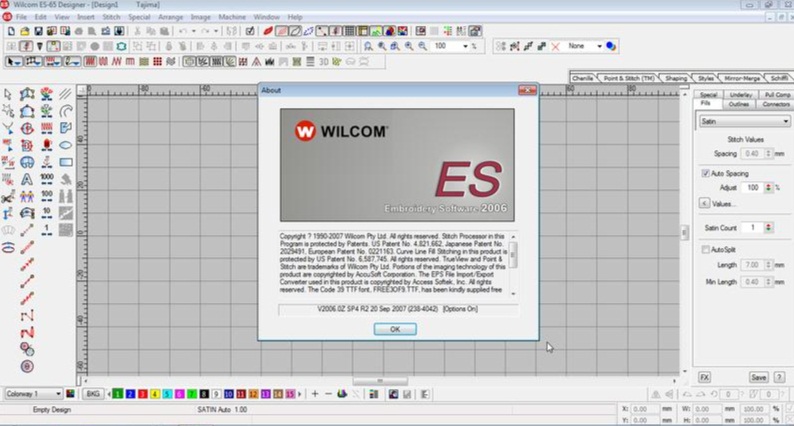794x426 pixels.
Task: Switch to the Shaping tab
Action: [676, 78]
